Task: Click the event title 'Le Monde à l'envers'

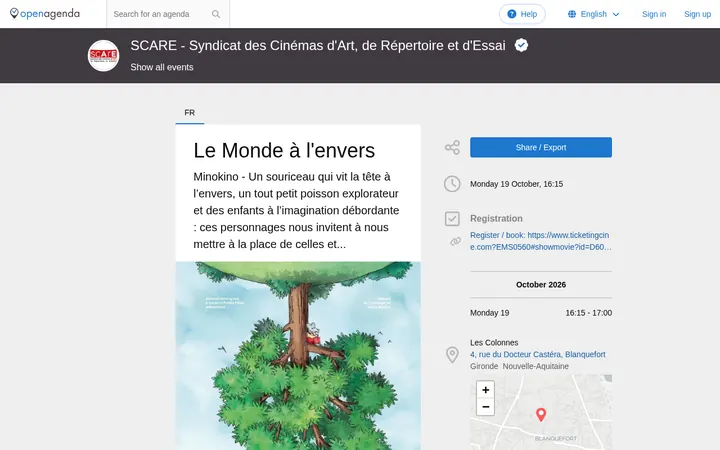Action: pyautogui.click(x=284, y=151)
